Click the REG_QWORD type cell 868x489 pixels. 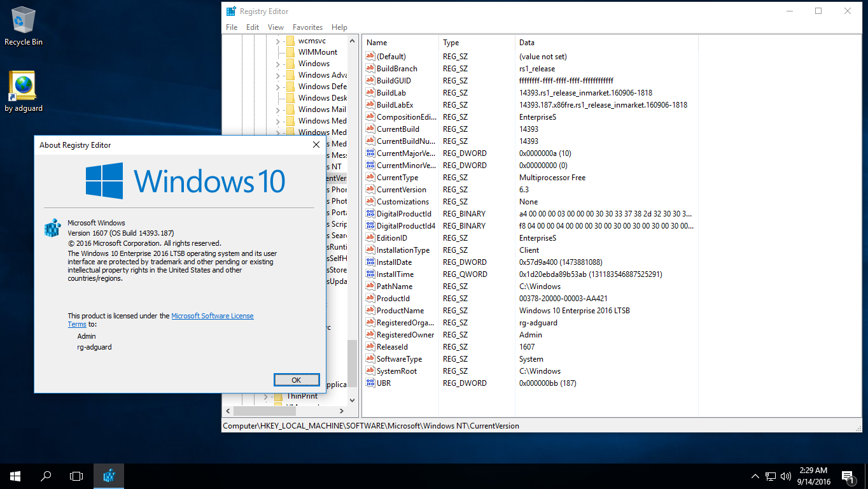tap(465, 274)
